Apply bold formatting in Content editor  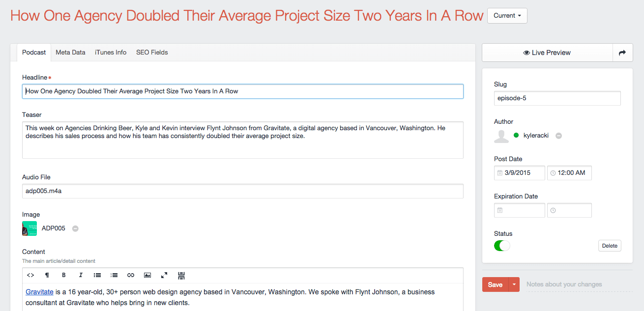[64, 276]
